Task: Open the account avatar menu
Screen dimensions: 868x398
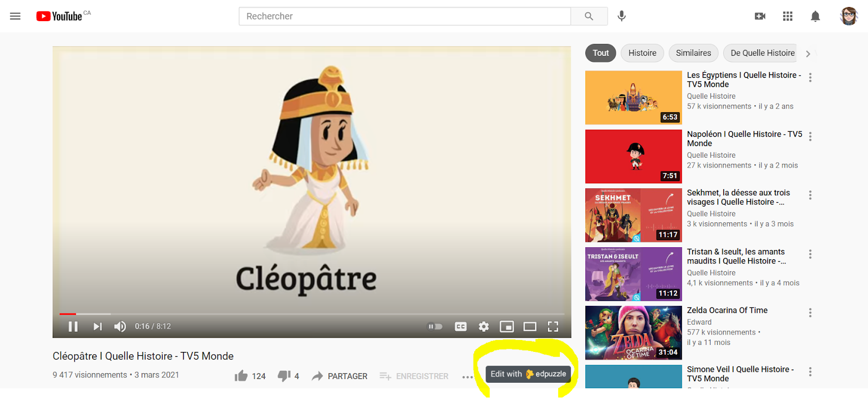Action: (x=848, y=16)
